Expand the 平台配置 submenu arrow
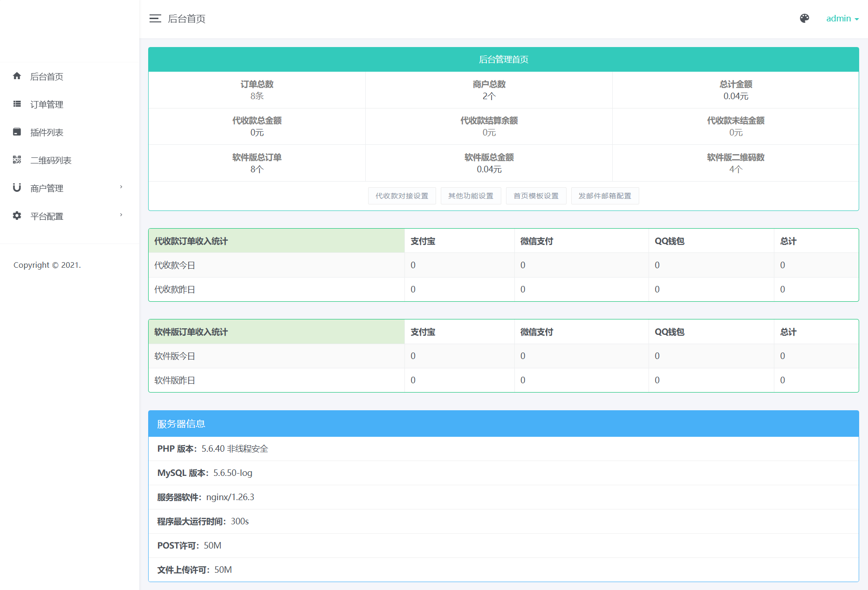The height and width of the screenshot is (590, 868). click(x=121, y=215)
